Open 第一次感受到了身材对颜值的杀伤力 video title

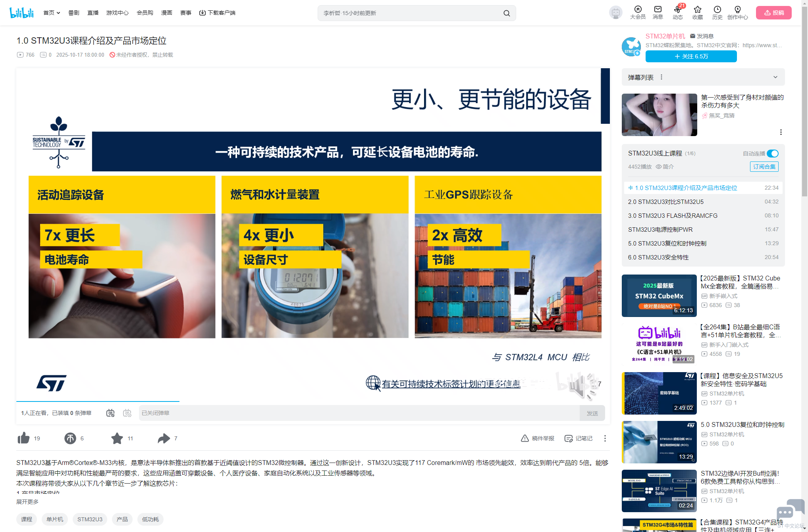click(742, 101)
